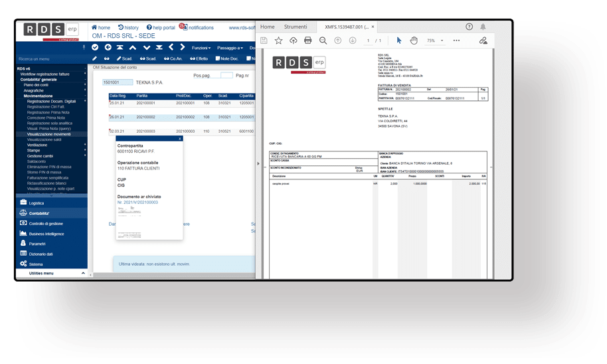Collapse the Utilities menu panel
Image resolution: width=607 pixels, height=364 pixels.
click(83, 273)
